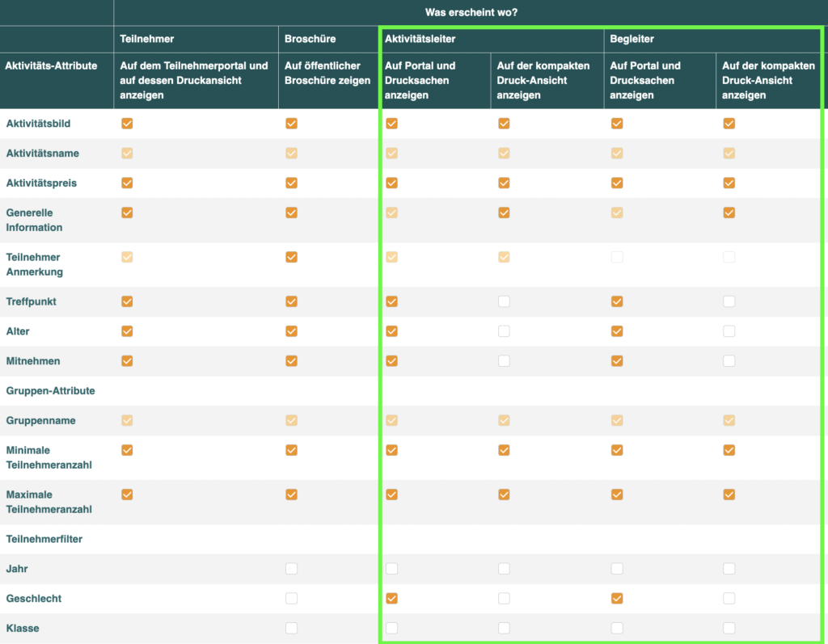The height and width of the screenshot is (644, 828).
Task: Check Jahr for Aktivitätsleiter Portal und Drucksachen
Action: click(392, 569)
